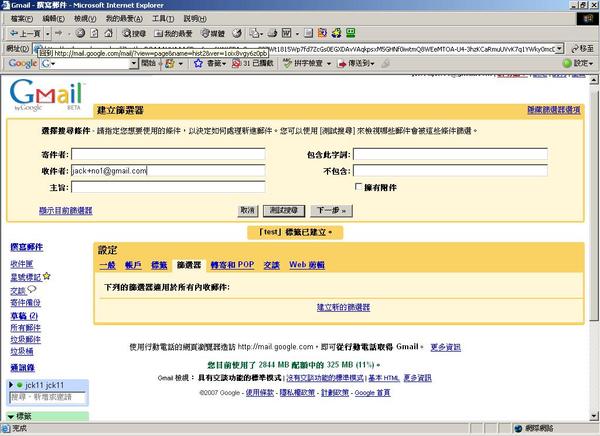This screenshot has height=436, width=600.
Task: Click the Test Search (測試搜尋) button
Action: click(x=284, y=211)
